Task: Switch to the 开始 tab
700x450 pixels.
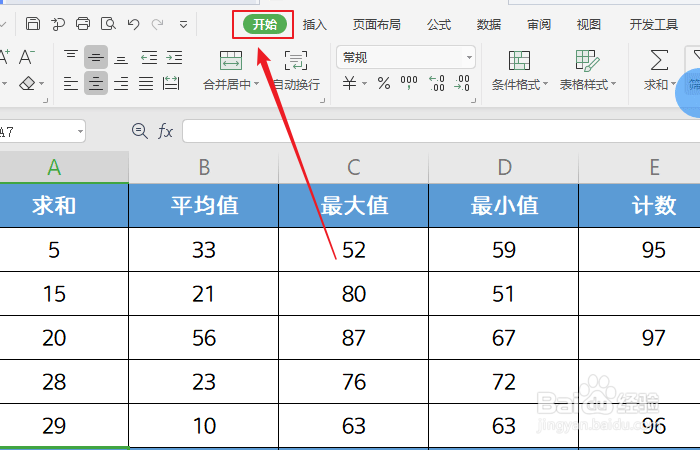Action: point(265,24)
